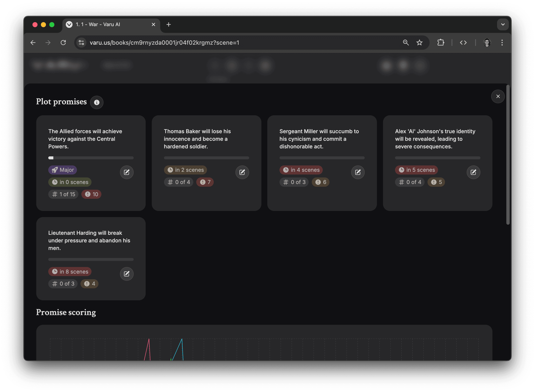Screen dimensions: 535x392
Task: Adjust the Allied forces promise progress bar
Action: 91,158
